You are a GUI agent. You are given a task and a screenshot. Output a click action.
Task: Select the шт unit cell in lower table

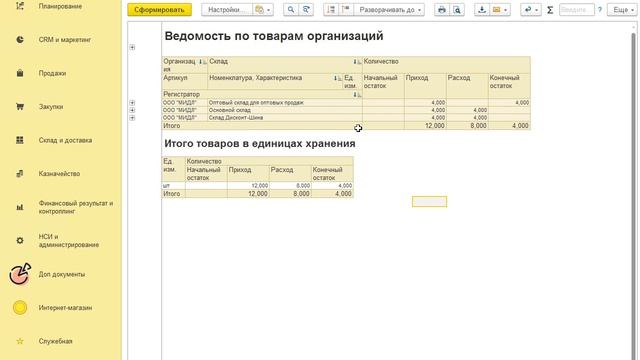tap(173, 186)
